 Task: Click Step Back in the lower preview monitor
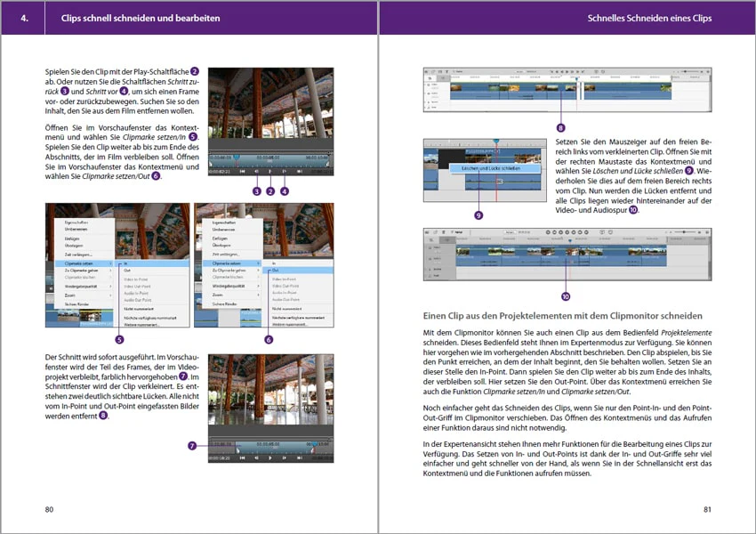256,457
